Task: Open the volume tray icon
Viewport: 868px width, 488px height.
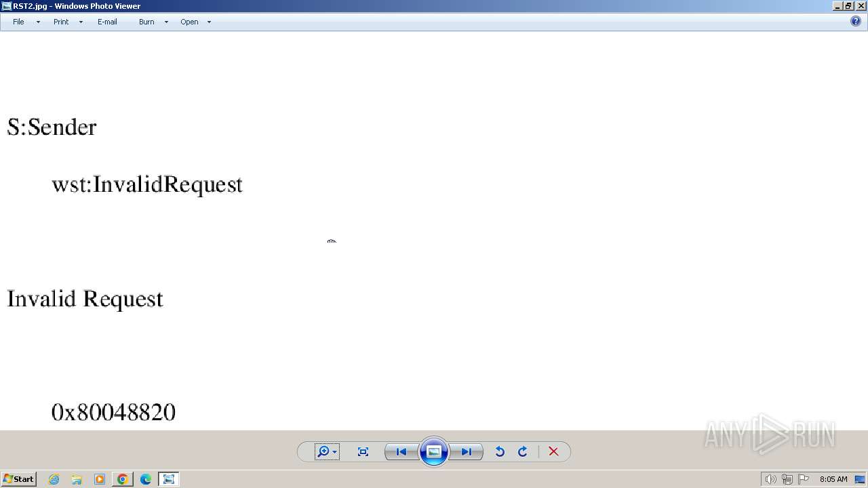Action: (770, 479)
